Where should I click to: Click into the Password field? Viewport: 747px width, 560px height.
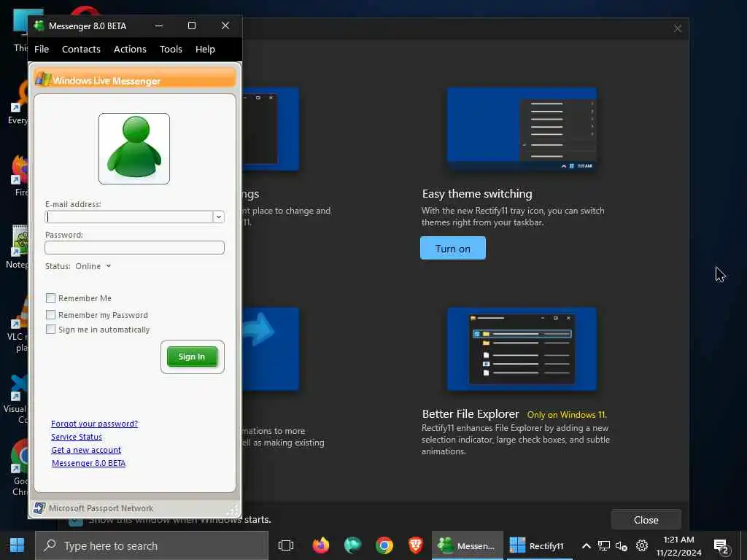(134, 248)
